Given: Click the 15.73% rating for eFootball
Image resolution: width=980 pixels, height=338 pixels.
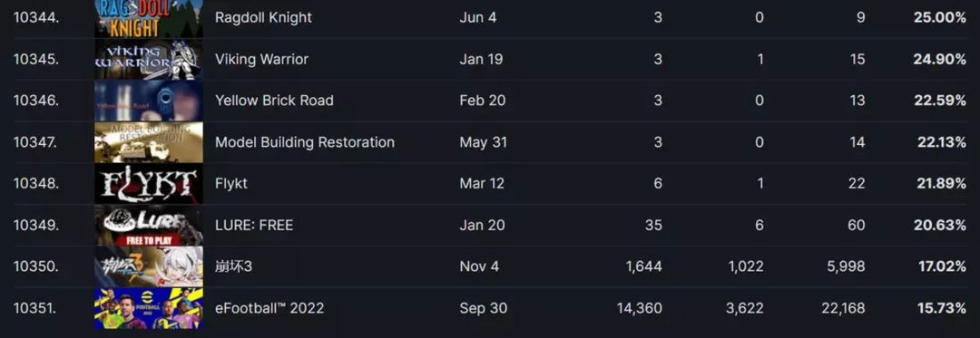Looking at the screenshot, I should tap(939, 308).
